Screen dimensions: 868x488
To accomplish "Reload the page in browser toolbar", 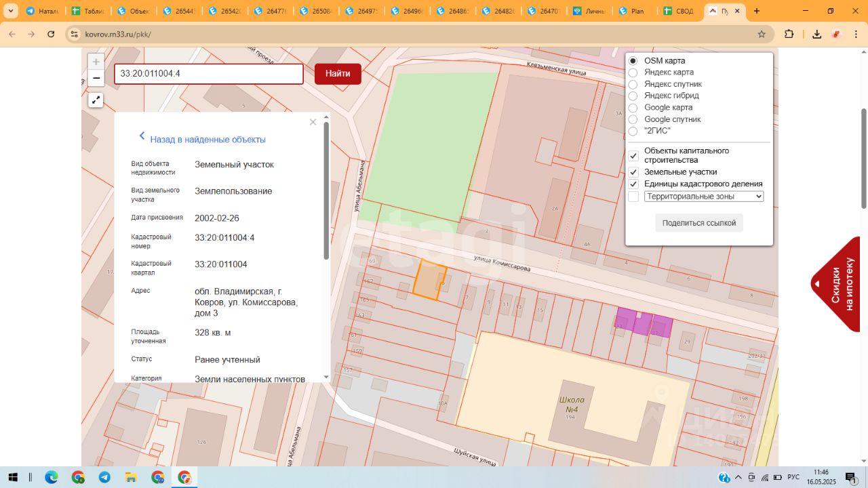I will (x=51, y=34).
